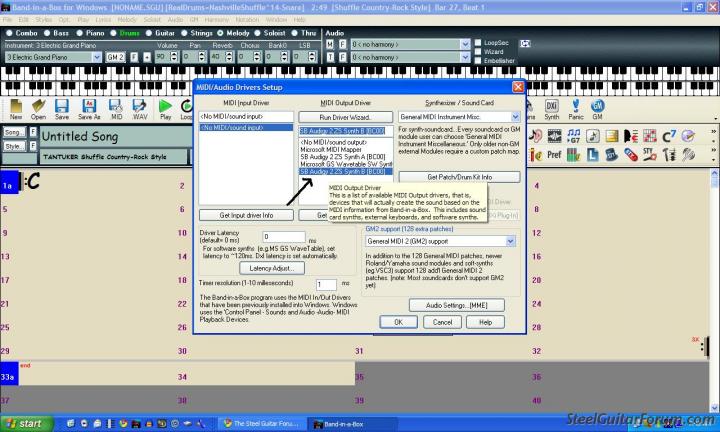Create a new song with New icon

(x=16, y=109)
